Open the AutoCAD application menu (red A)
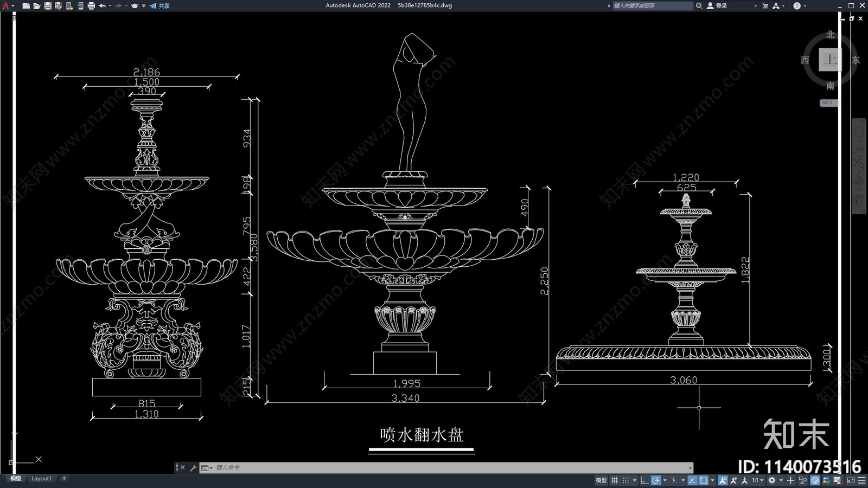This screenshot has height=488, width=868. tap(6, 6)
